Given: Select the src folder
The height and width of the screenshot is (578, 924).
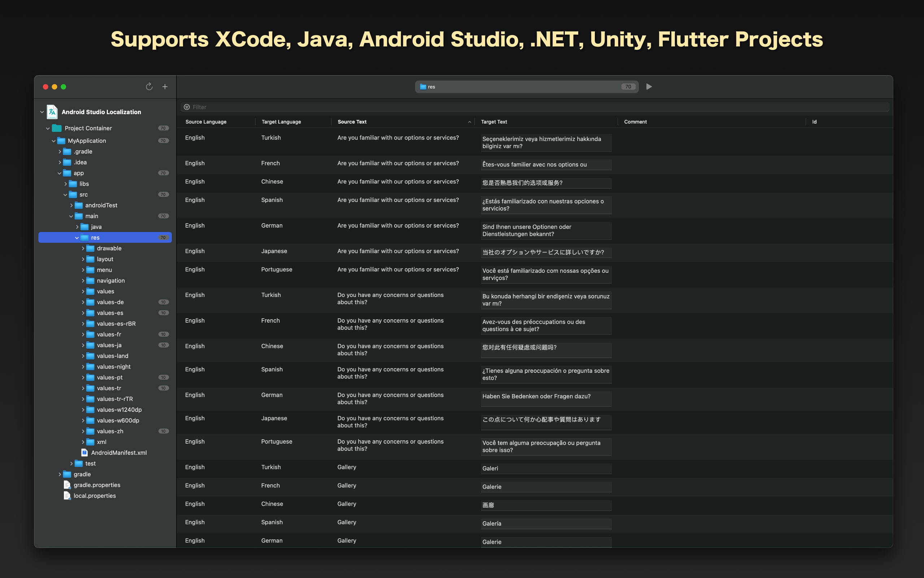Looking at the screenshot, I should point(105,195).
